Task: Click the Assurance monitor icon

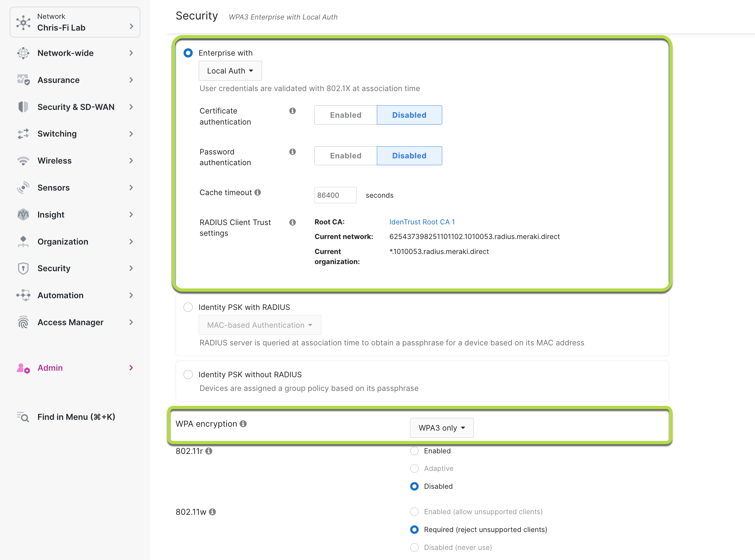Action: point(23,80)
